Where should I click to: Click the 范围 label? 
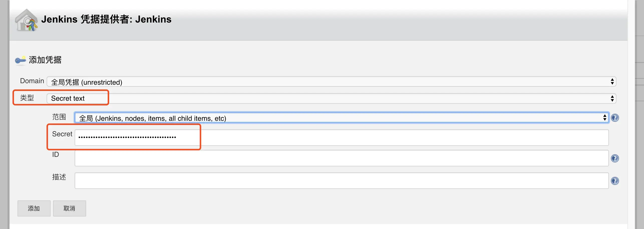(59, 117)
